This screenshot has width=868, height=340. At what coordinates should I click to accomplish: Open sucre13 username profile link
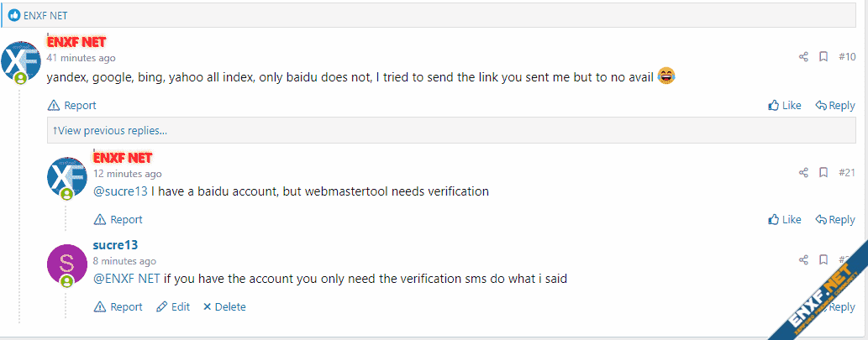click(115, 245)
